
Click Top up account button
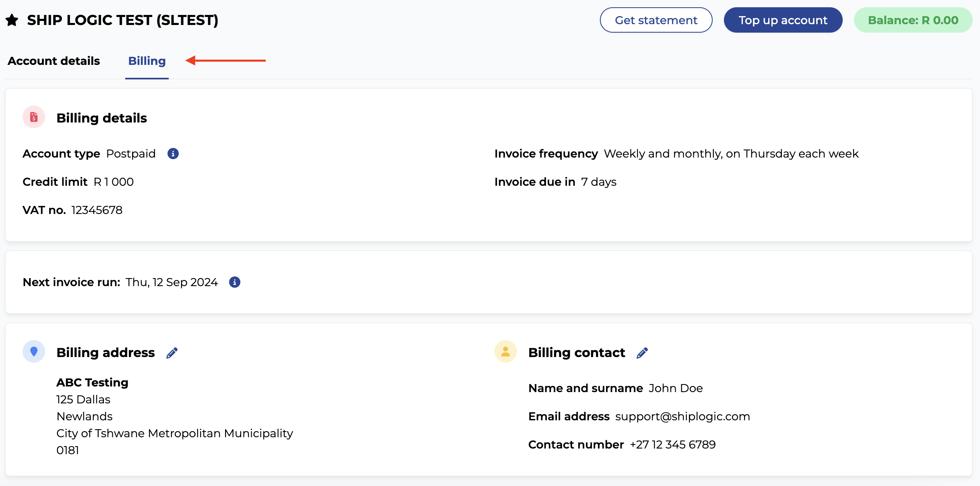[783, 20]
